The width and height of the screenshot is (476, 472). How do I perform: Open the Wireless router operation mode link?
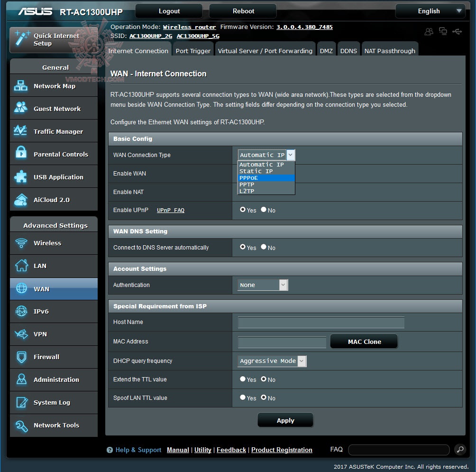pos(190,27)
